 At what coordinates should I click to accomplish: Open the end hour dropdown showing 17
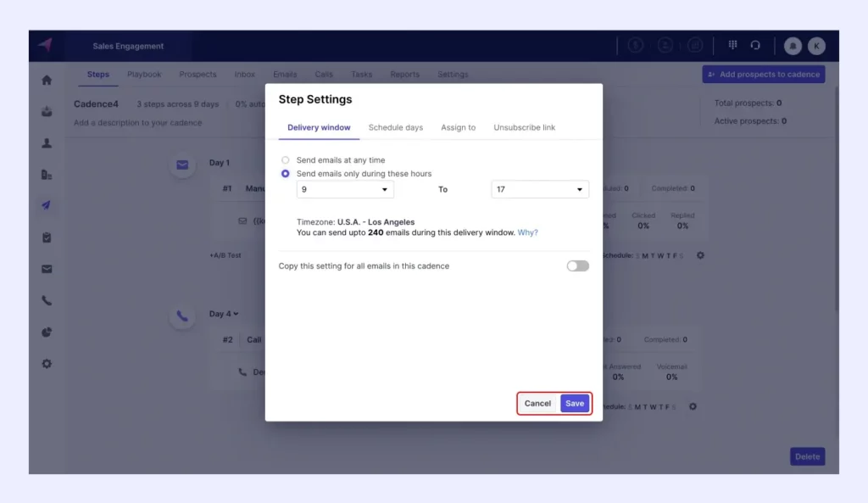(x=540, y=189)
